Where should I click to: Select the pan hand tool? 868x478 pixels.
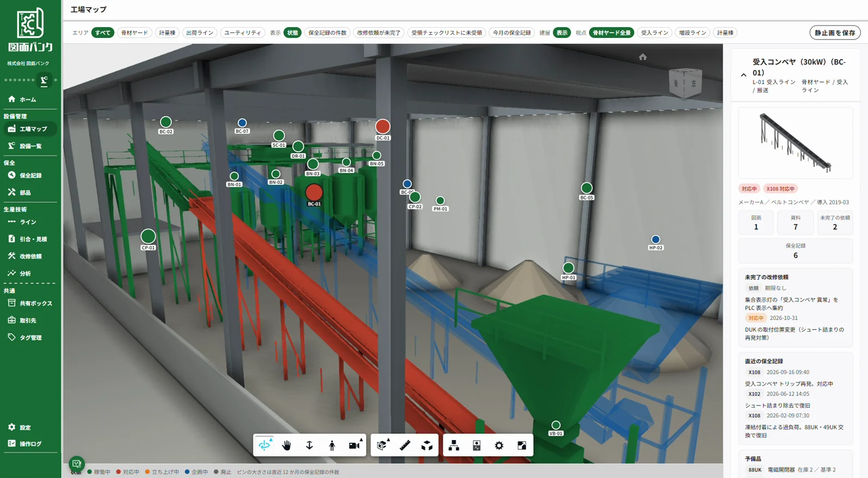click(286, 445)
